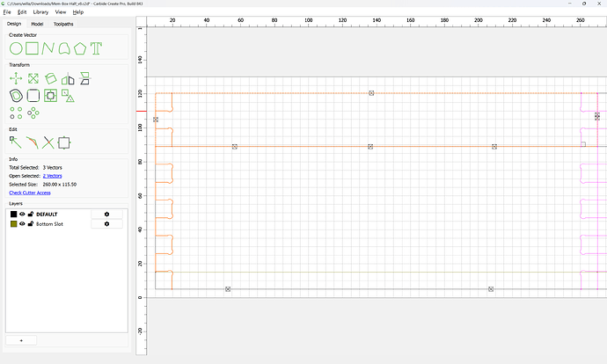Open the Offset vector tool
This screenshot has height=364, width=607.
tap(16, 96)
